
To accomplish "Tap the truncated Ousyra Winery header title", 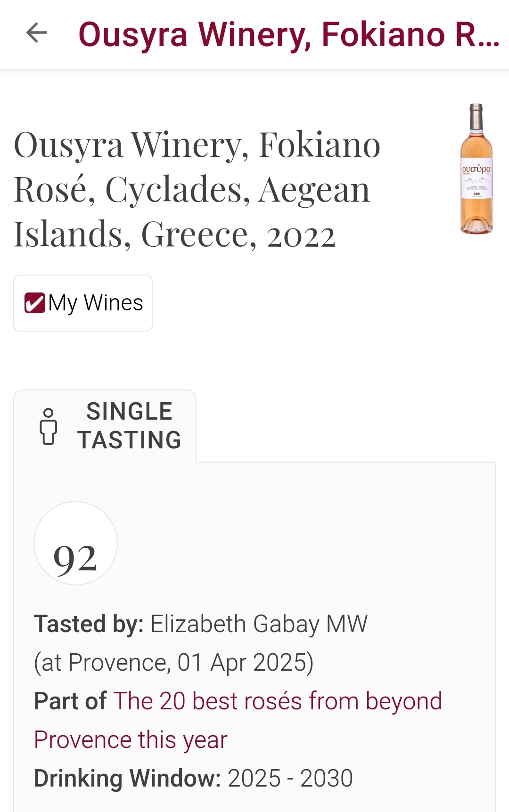I will point(288,34).
